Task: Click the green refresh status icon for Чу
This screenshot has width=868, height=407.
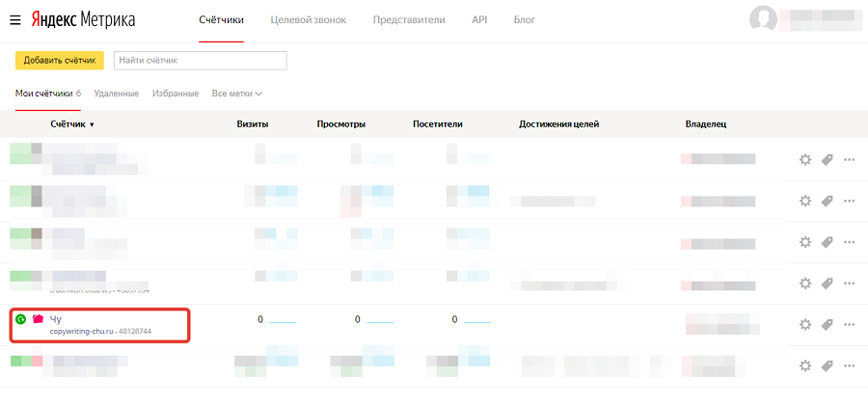Action: [x=20, y=318]
